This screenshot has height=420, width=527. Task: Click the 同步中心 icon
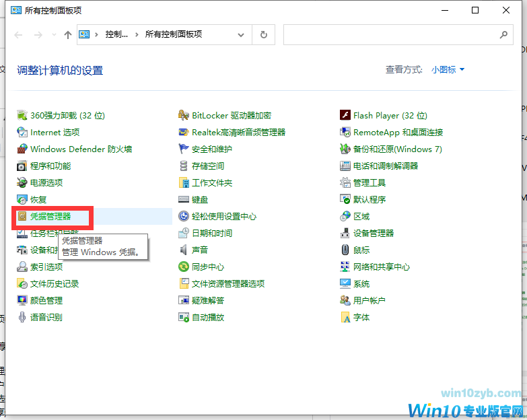pyautogui.click(x=184, y=267)
